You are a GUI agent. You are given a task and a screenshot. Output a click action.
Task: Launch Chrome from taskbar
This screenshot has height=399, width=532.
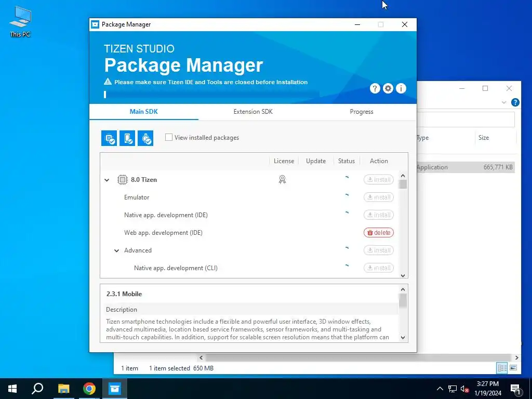[x=89, y=389]
